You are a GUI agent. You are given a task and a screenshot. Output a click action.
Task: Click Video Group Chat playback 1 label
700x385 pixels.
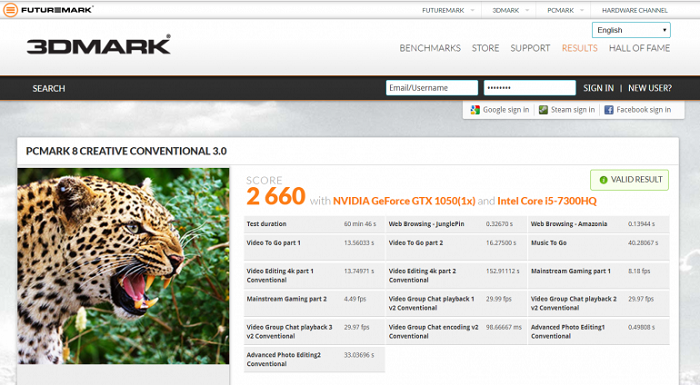pos(431,303)
